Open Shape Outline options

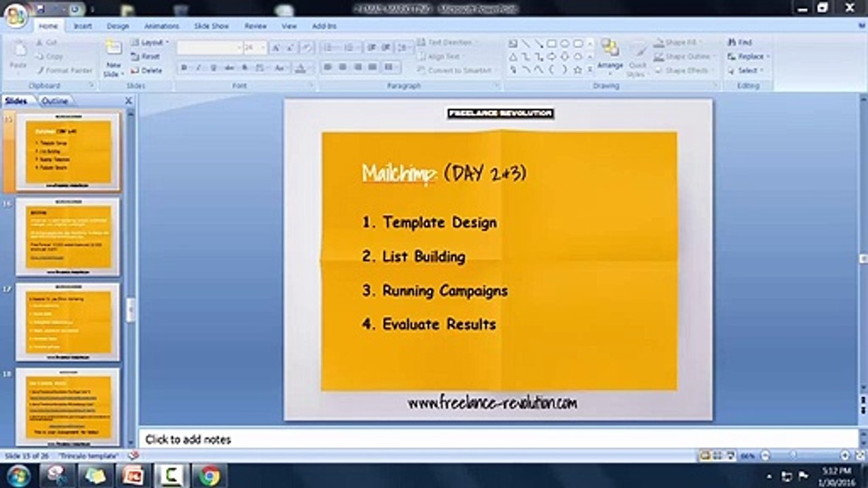tap(686, 56)
